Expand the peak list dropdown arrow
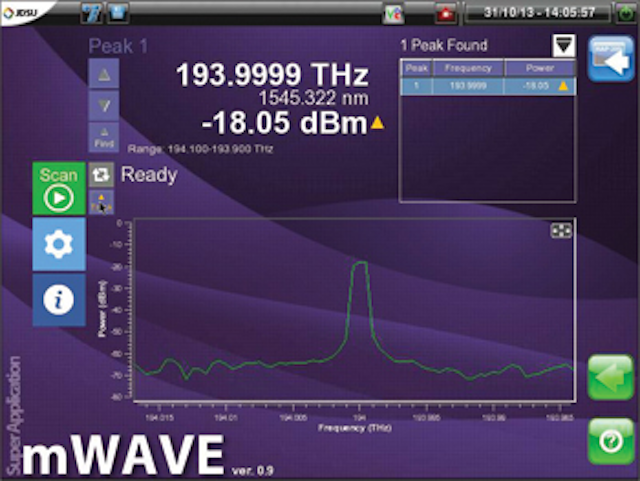Viewport: 640px width, 481px height. 564,46
